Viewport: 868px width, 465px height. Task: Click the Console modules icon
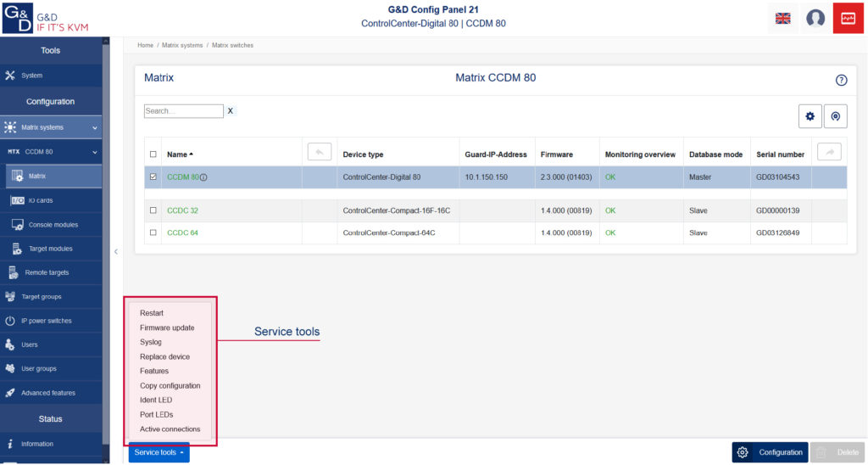click(x=18, y=225)
